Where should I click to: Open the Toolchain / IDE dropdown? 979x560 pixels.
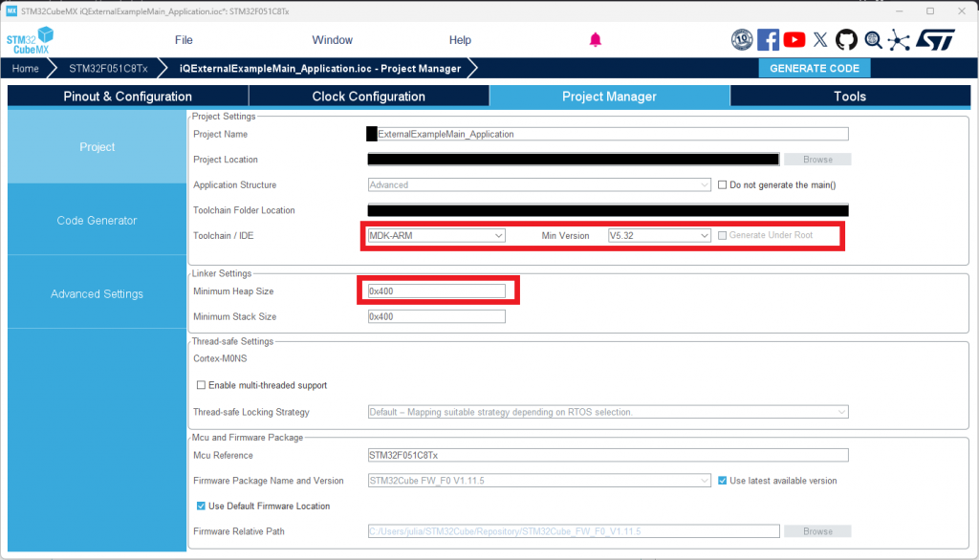tap(436, 235)
